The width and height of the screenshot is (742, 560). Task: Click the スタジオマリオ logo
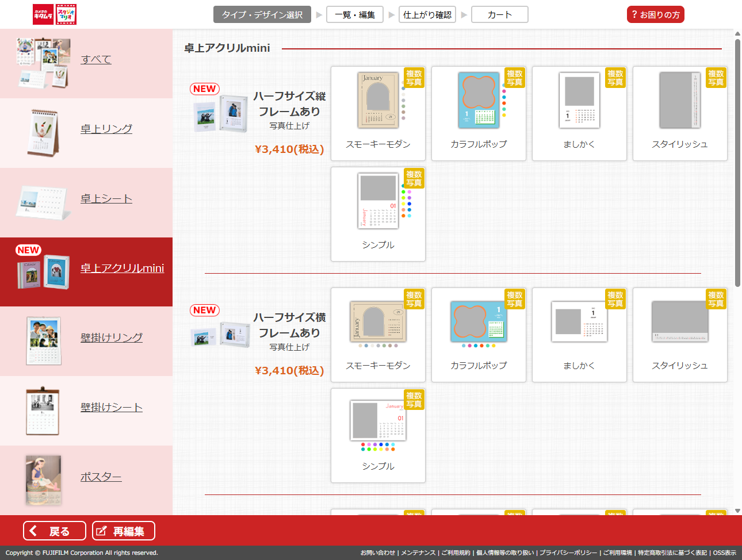pos(66,14)
